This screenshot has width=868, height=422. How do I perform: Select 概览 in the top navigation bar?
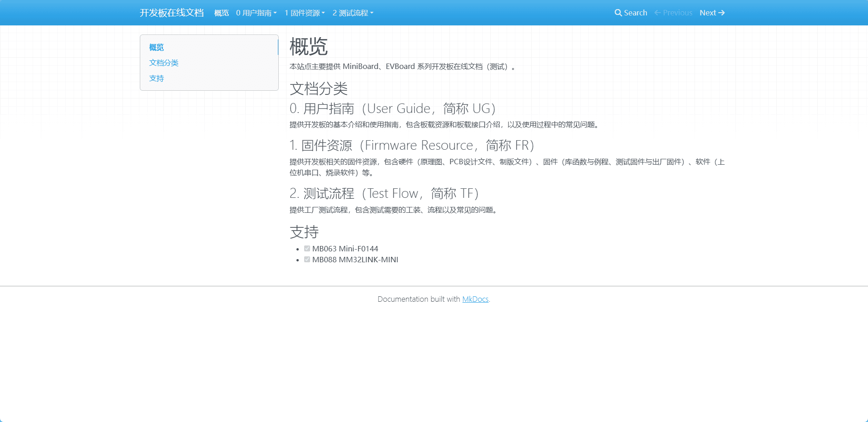[x=222, y=13]
